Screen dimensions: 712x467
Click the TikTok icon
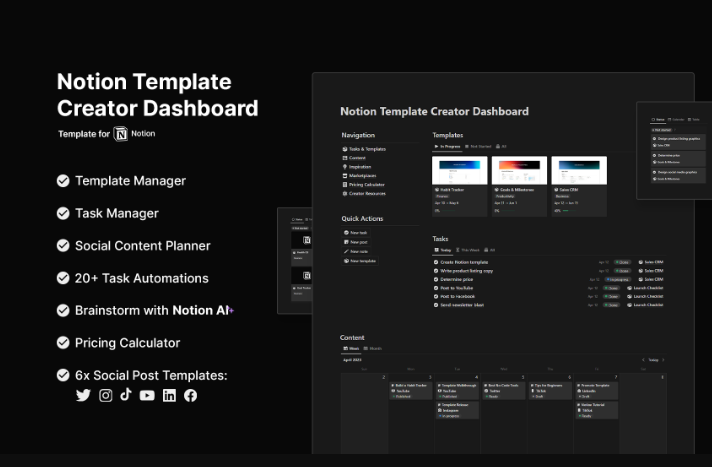point(126,395)
